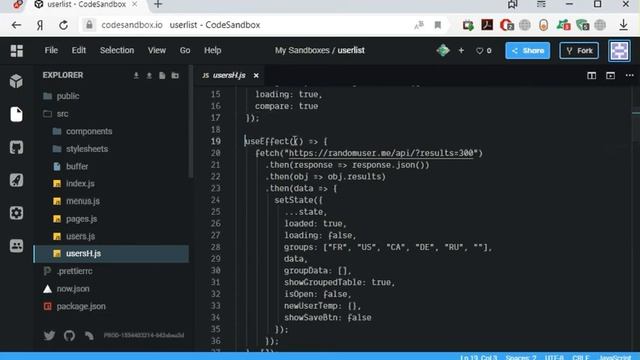The height and width of the screenshot is (360, 640).
Task: Select the Explorer file icon in sidebar
Action: click(16, 114)
